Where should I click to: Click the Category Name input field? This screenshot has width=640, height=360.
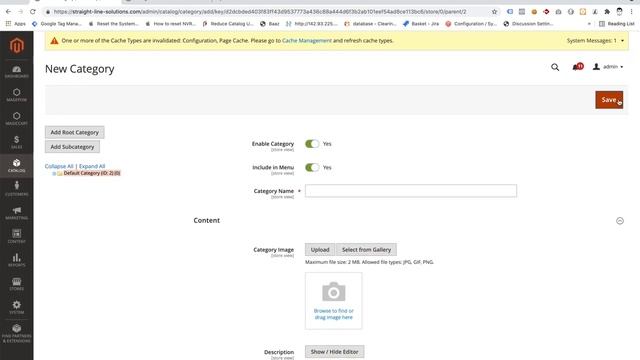click(x=411, y=191)
